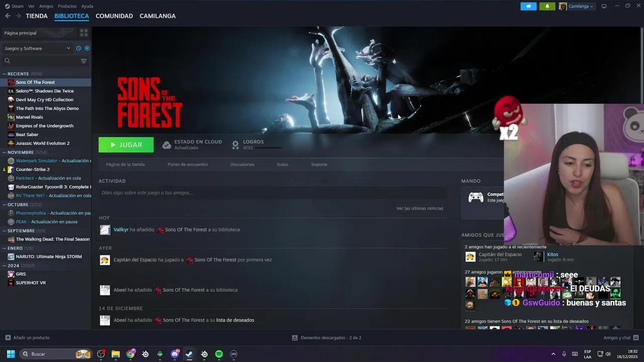Collapse the ENERO section

click(x=5, y=248)
